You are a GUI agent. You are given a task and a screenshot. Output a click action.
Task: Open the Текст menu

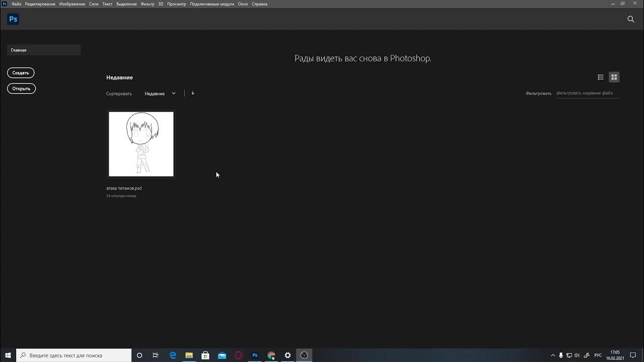point(107,4)
